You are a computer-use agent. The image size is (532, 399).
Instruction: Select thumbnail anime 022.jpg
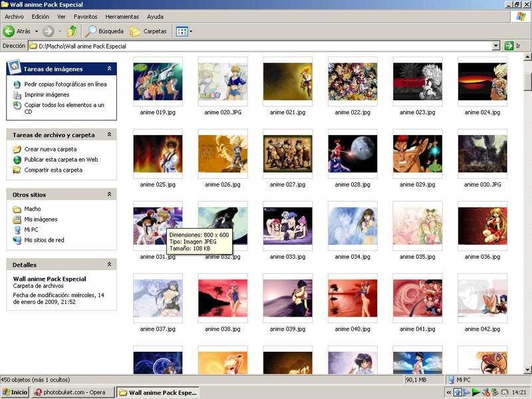click(x=352, y=81)
